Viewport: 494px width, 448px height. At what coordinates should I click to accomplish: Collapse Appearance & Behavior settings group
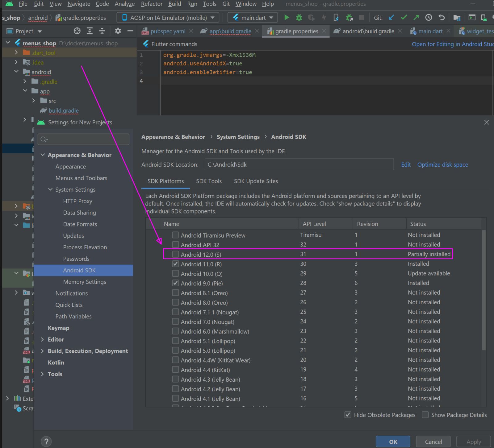43,155
